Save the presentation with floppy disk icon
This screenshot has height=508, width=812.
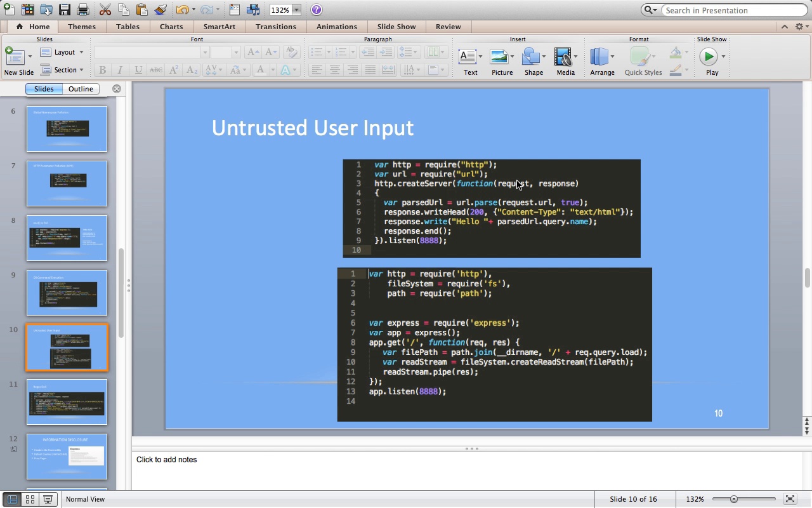[65, 10]
